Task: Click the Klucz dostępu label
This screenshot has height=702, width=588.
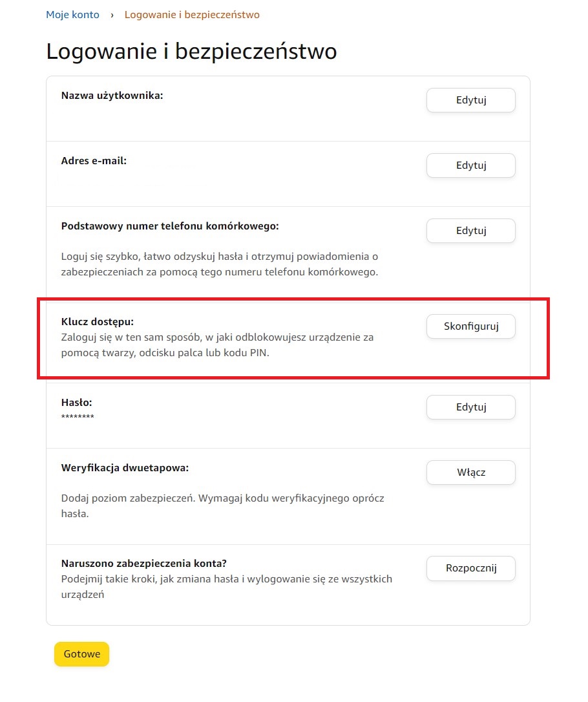Action: [98, 321]
